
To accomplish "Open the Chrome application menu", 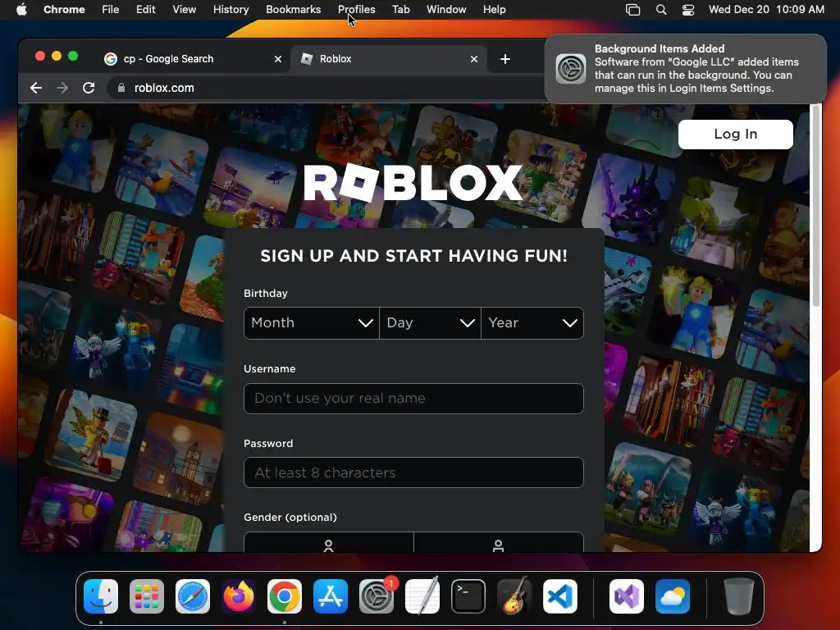I will coord(64,10).
